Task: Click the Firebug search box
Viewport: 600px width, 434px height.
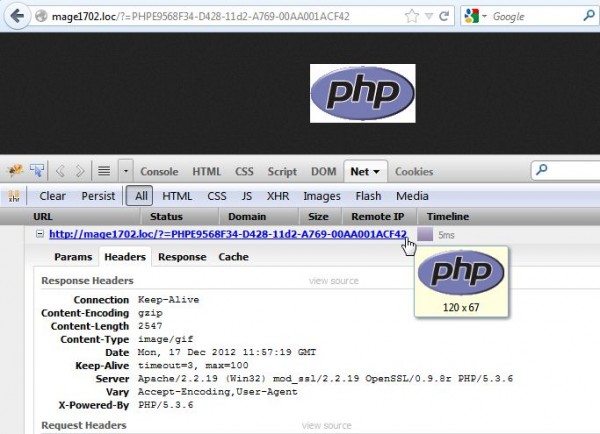Action: (566, 170)
